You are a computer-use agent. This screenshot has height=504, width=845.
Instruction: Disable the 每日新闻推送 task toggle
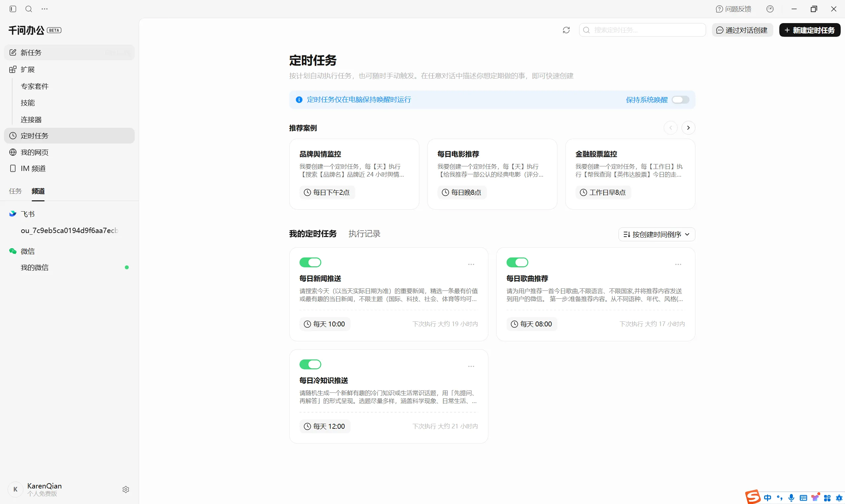tap(310, 262)
